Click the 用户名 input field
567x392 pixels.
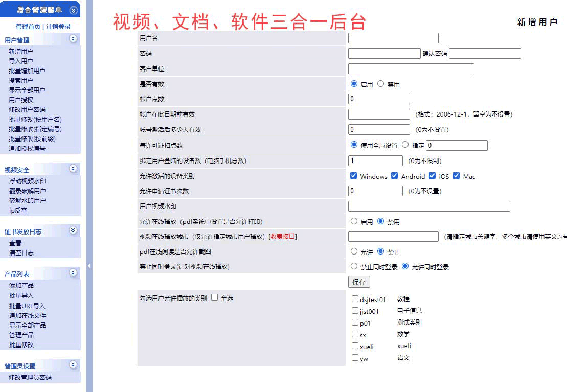(x=393, y=38)
